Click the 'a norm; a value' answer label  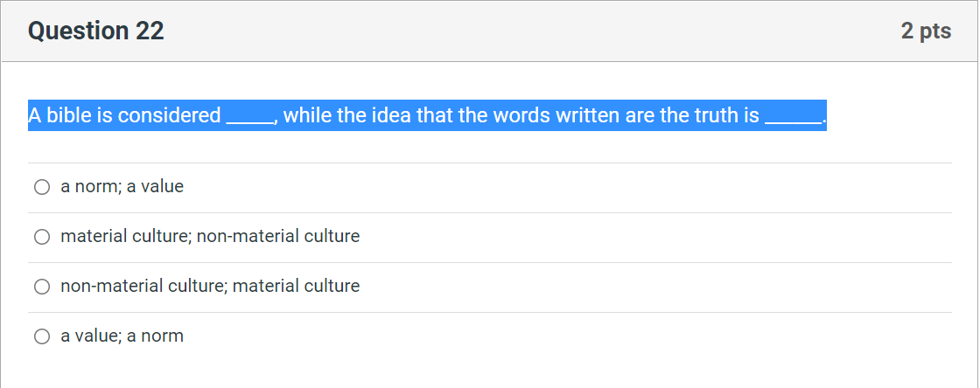pos(122,187)
